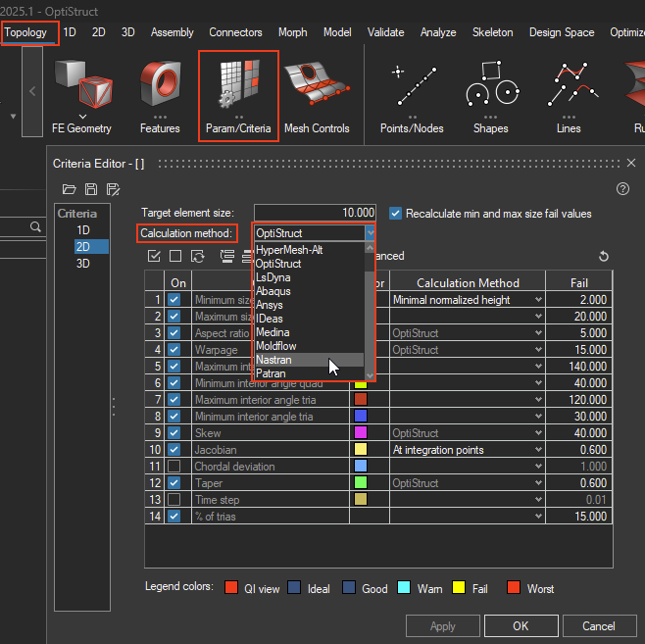Click the uncheck all criteria icon

tap(175, 256)
